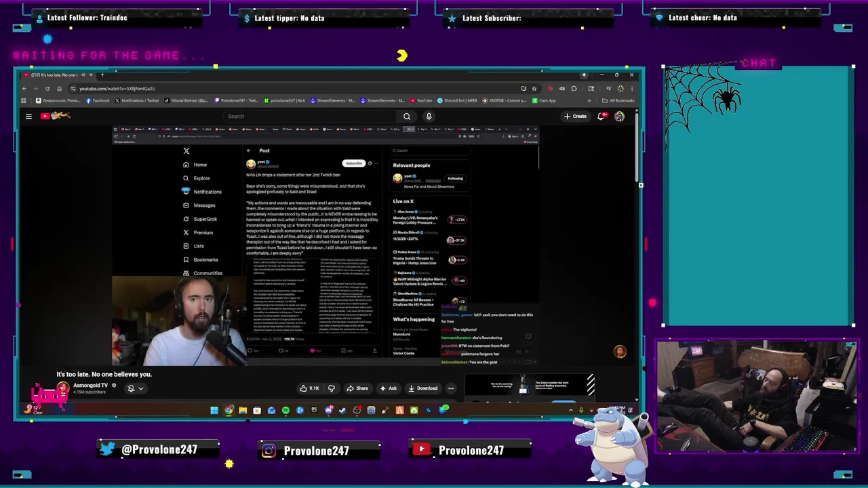Mute the tab via speaker icon

coord(83,75)
